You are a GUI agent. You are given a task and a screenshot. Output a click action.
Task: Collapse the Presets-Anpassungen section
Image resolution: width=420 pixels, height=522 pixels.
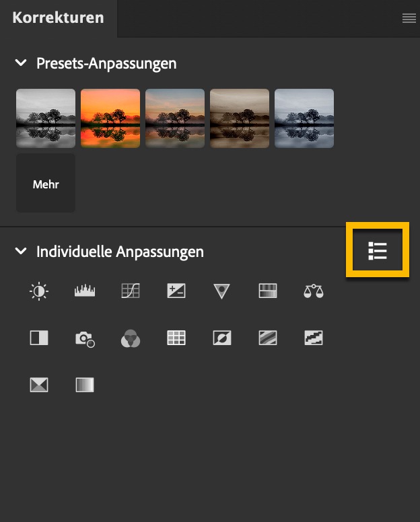pos(22,63)
